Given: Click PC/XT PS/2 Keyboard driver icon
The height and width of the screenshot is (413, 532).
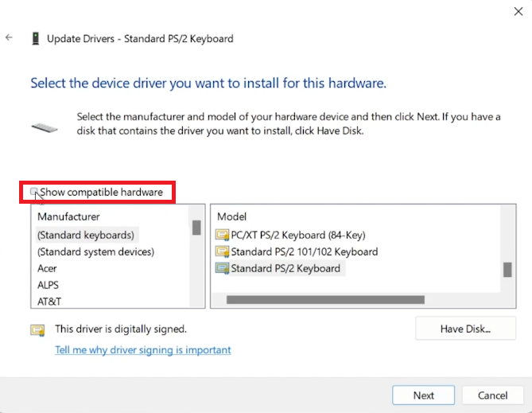Looking at the screenshot, I should 222,235.
